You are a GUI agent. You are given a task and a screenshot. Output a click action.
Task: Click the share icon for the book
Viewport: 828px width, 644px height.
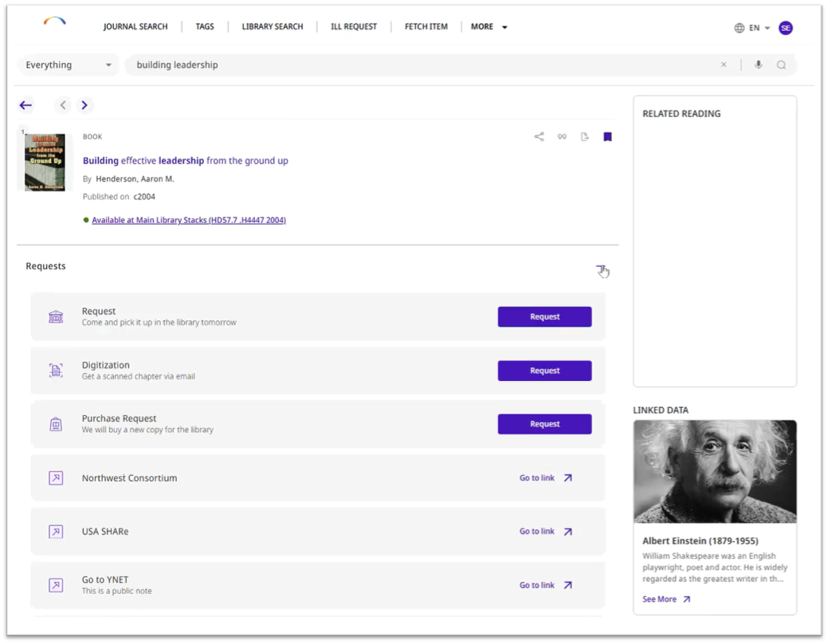coord(539,137)
